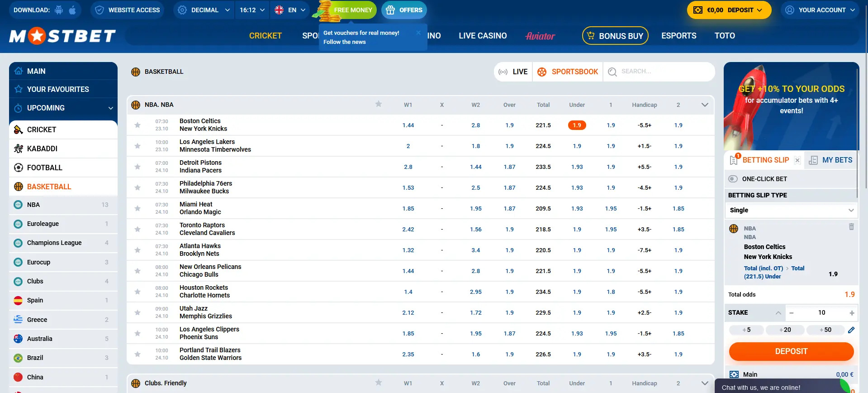Open the Single betting slip type dropdown
Screen dimensions: 868x393
[x=791, y=210]
